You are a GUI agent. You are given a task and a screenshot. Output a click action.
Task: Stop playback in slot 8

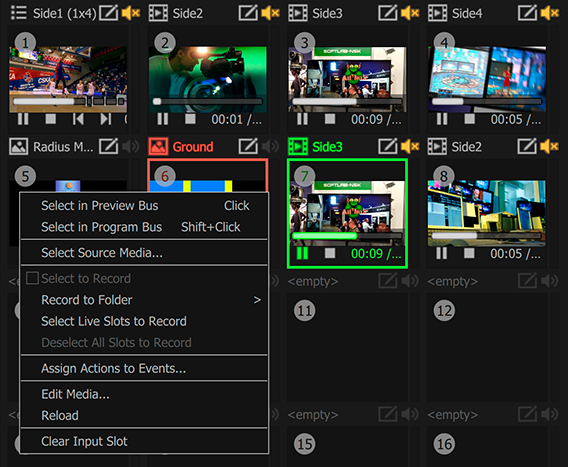[x=469, y=253]
